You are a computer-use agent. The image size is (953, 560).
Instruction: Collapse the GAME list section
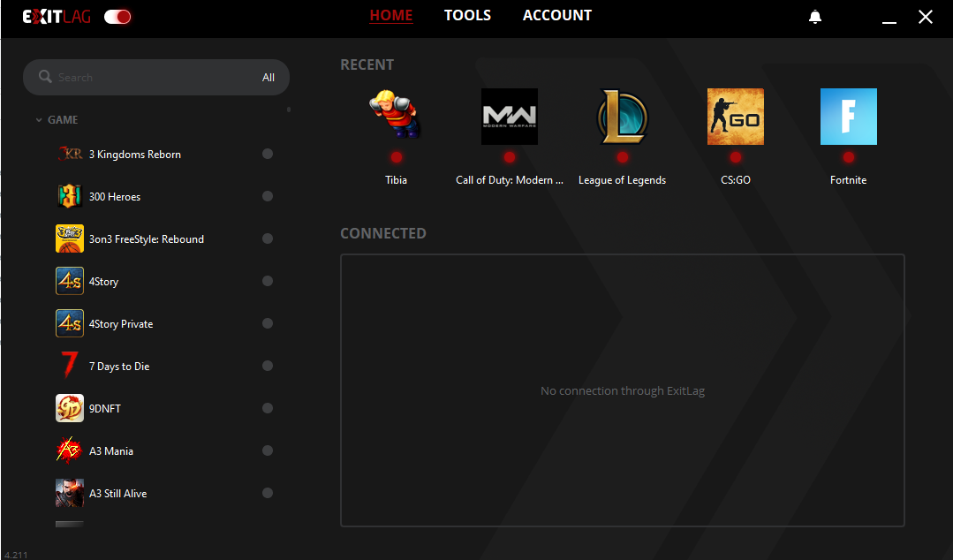pyautogui.click(x=39, y=120)
